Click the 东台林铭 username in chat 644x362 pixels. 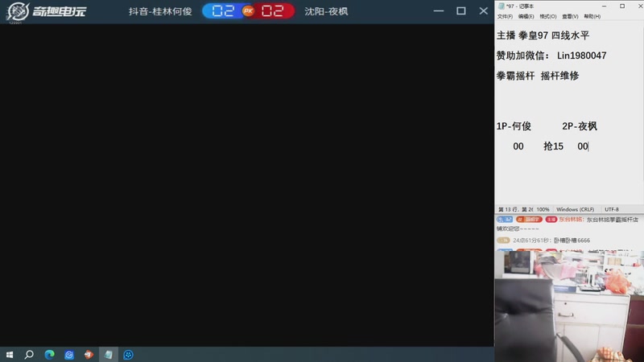pos(569,219)
